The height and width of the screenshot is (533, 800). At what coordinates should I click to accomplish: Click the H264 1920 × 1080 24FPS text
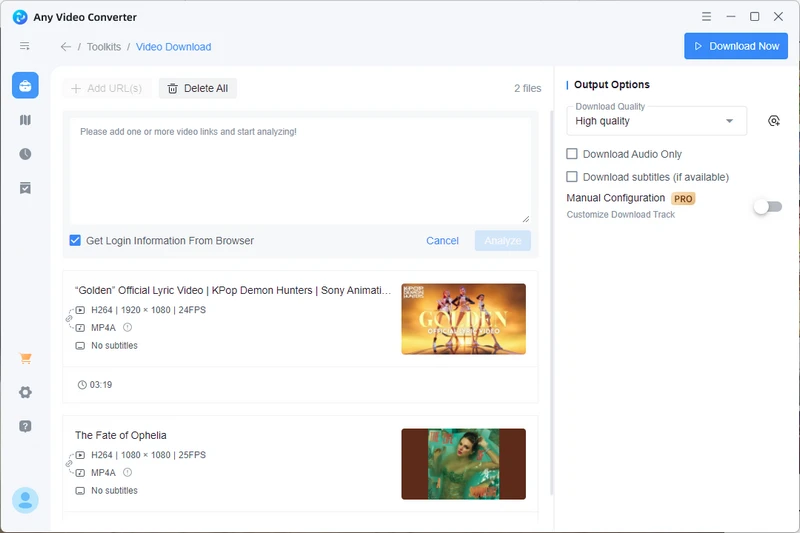(148, 310)
